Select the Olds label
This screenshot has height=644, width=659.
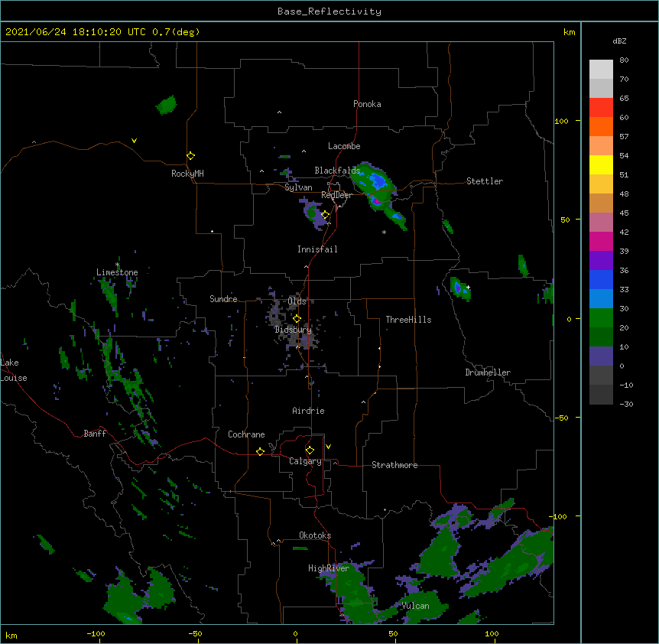click(x=297, y=301)
